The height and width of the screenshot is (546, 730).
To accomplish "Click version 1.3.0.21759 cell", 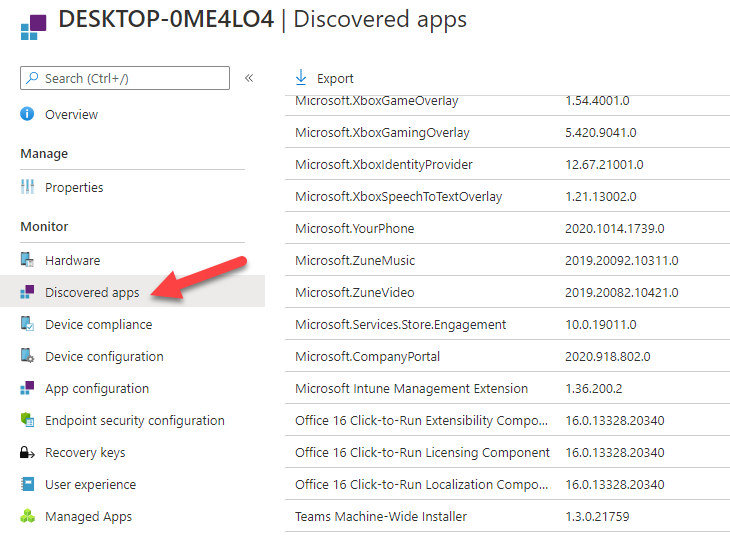I will click(597, 517).
